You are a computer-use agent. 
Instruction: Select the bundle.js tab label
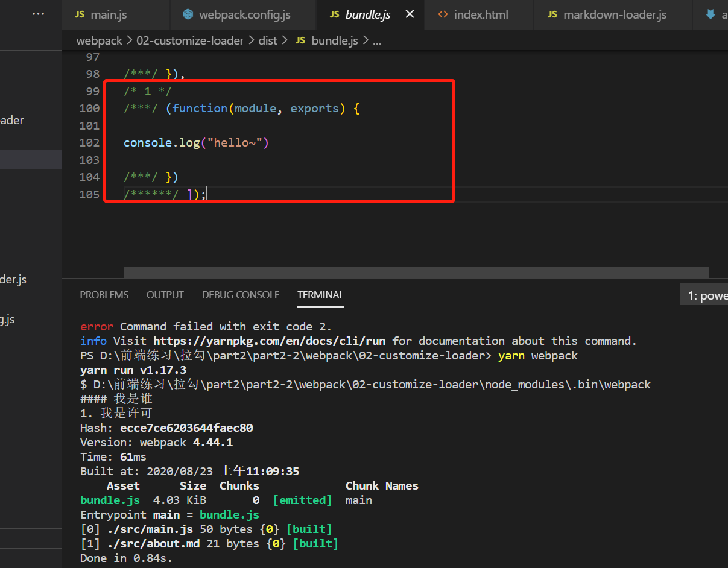point(368,14)
